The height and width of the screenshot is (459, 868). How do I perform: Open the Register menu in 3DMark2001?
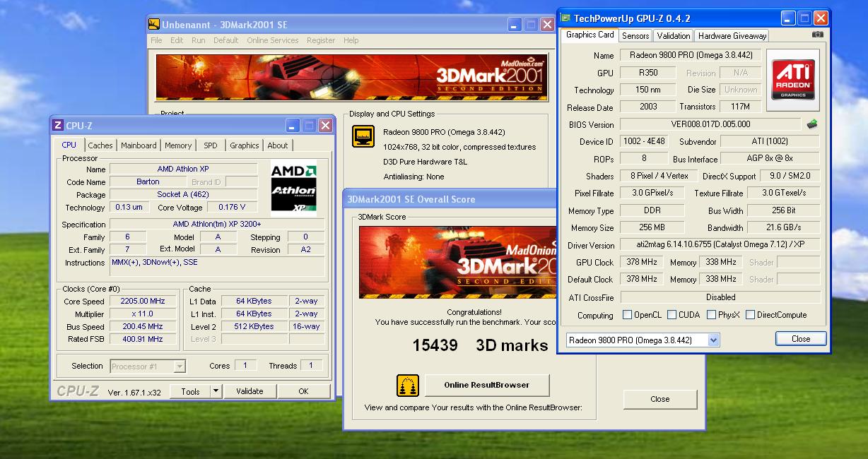(321, 40)
